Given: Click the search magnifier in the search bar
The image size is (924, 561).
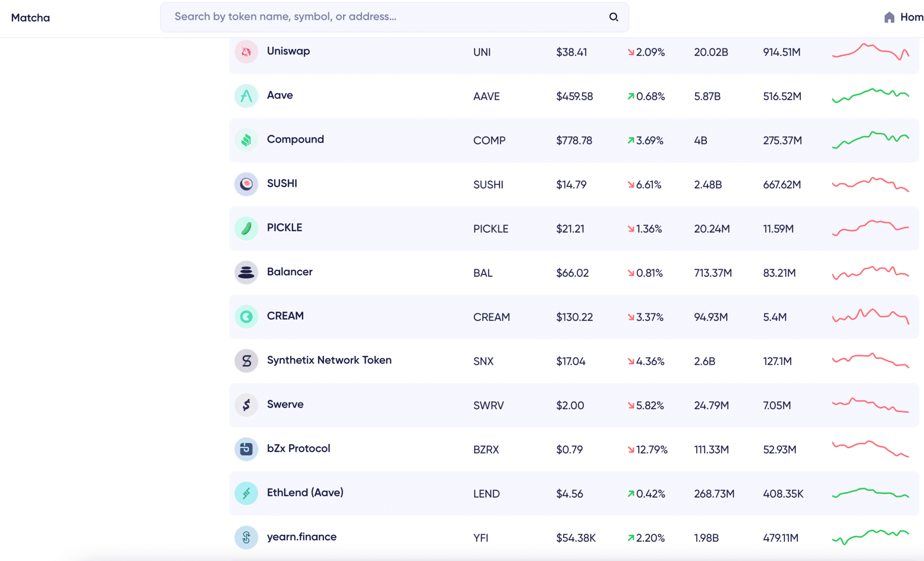Looking at the screenshot, I should (614, 17).
